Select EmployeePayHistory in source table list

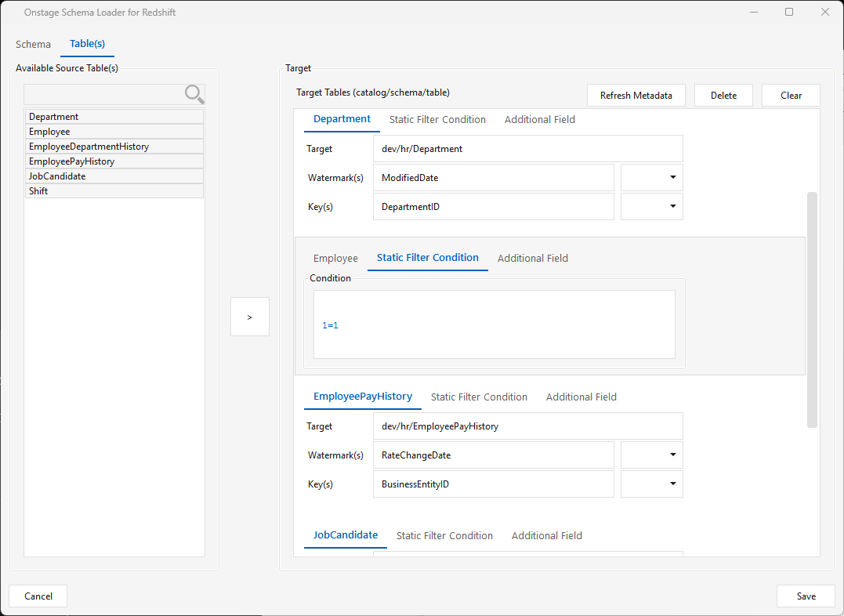114,161
